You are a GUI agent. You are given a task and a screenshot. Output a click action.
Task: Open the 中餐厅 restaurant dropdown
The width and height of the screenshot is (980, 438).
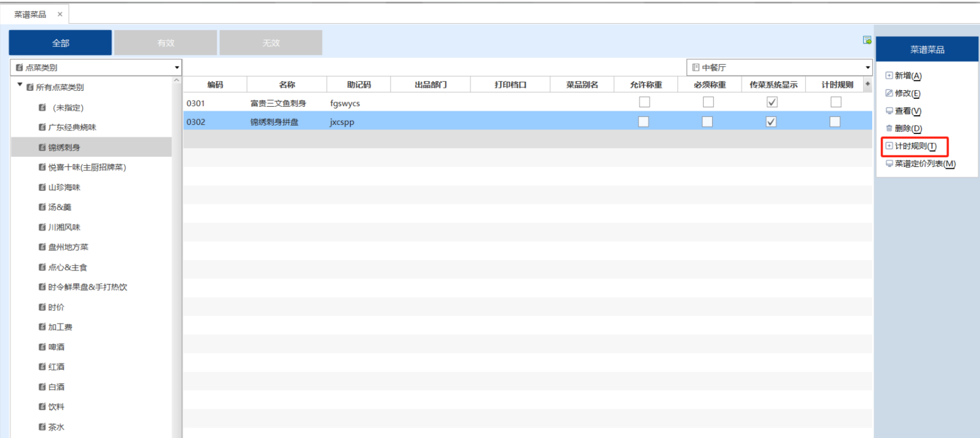867,68
